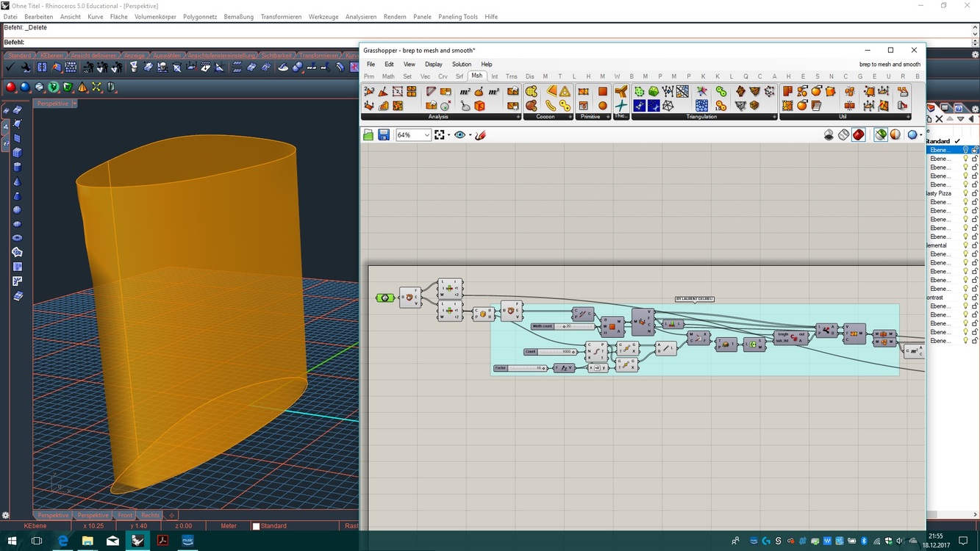The image size is (980, 551).
Task: Unlock the padlock on the highlighted Ebene layer
Action: click(974, 150)
